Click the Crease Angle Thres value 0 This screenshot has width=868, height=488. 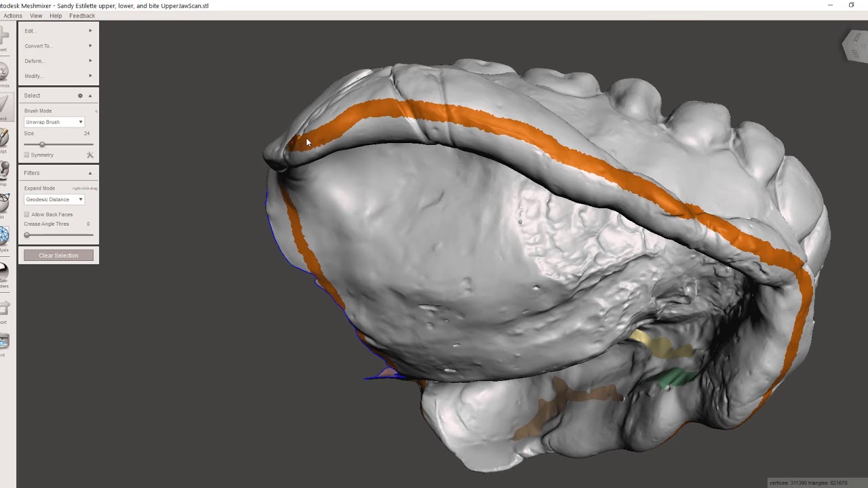(x=88, y=224)
